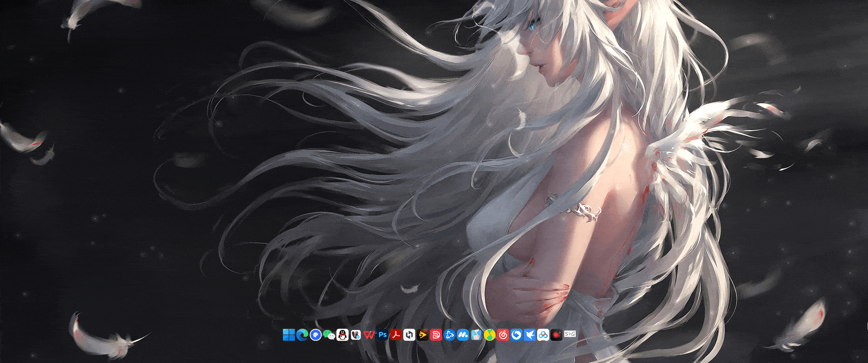Open QQ penguin icon
Viewport: 868px width, 363px height.
point(342,335)
